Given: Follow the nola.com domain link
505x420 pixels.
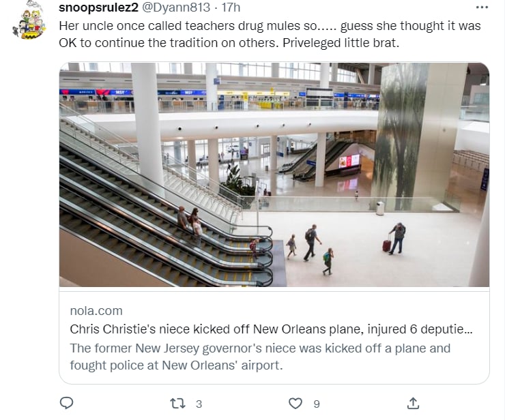Looking at the screenshot, I should point(96,311).
